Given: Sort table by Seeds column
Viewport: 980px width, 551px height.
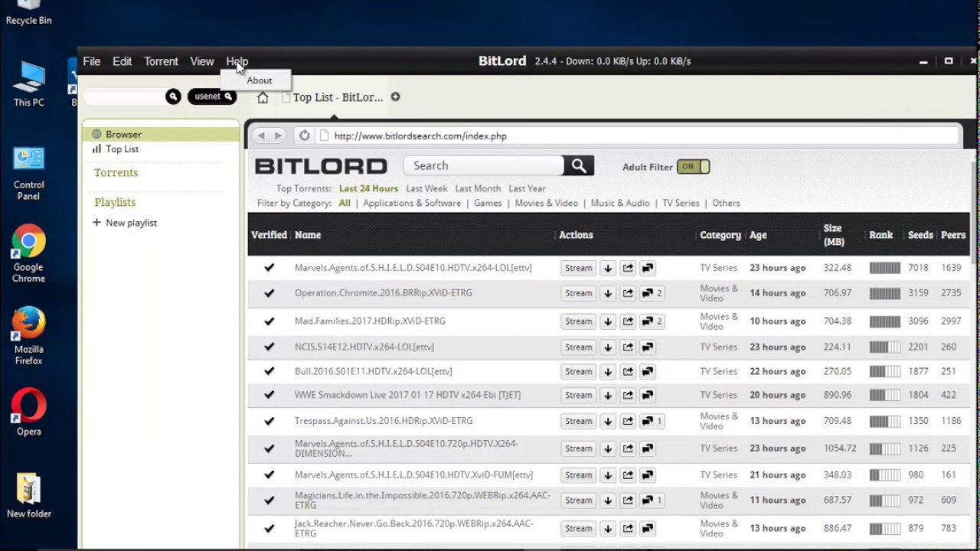Looking at the screenshot, I should click(x=920, y=235).
